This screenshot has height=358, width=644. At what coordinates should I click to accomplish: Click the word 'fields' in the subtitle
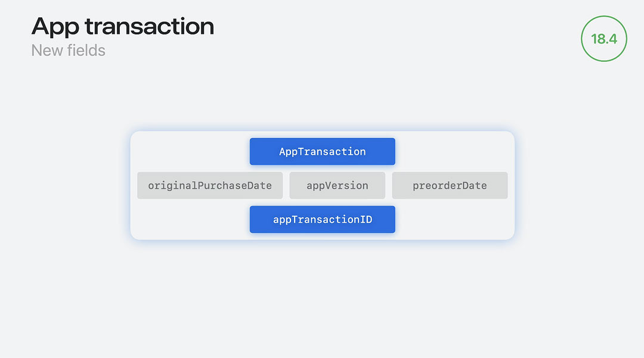86,51
